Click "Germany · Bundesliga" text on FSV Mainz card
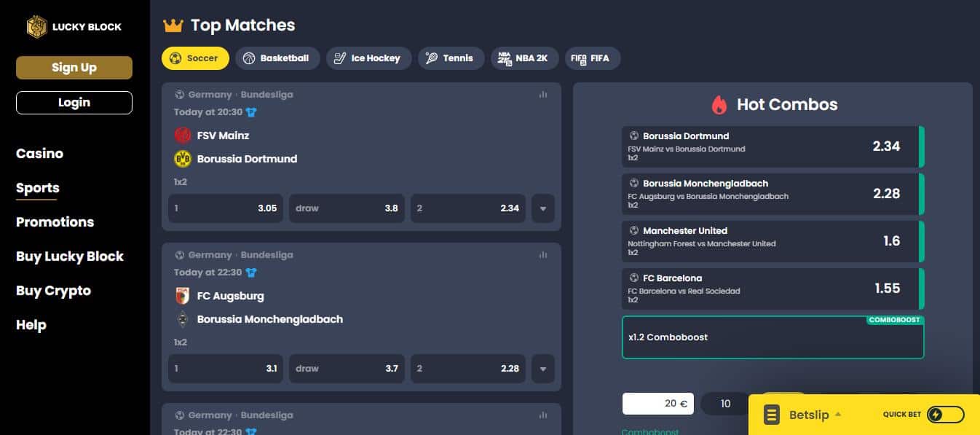The height and width of the screenshot is (435, 980). click(x=241, y=95)
